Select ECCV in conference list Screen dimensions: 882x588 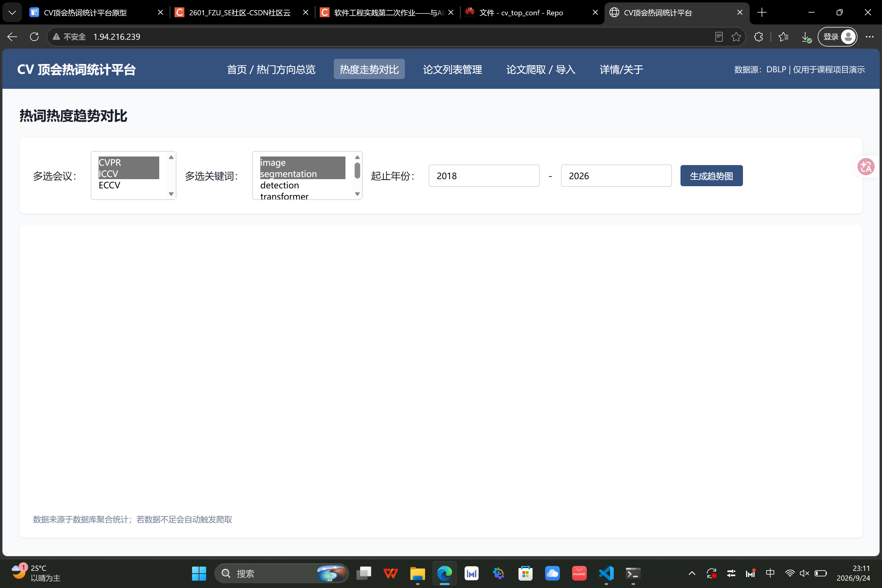pyautogui.click(x=129, y=185)
